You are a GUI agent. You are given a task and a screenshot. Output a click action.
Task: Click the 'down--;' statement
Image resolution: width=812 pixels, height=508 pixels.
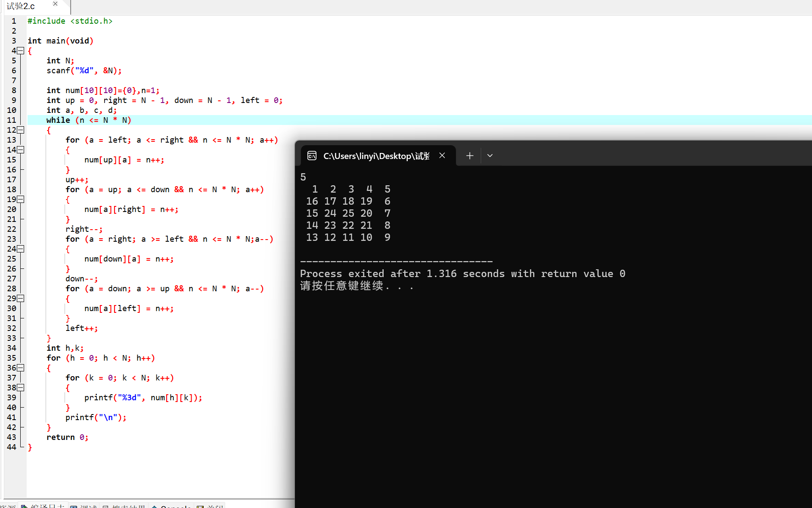(82, 278)
